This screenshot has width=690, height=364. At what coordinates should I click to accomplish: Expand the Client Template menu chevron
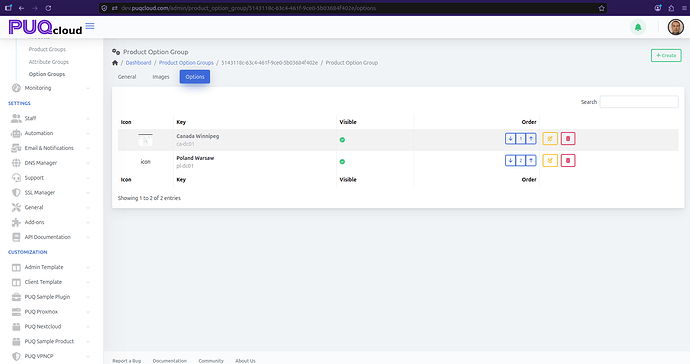coord(88,282)
